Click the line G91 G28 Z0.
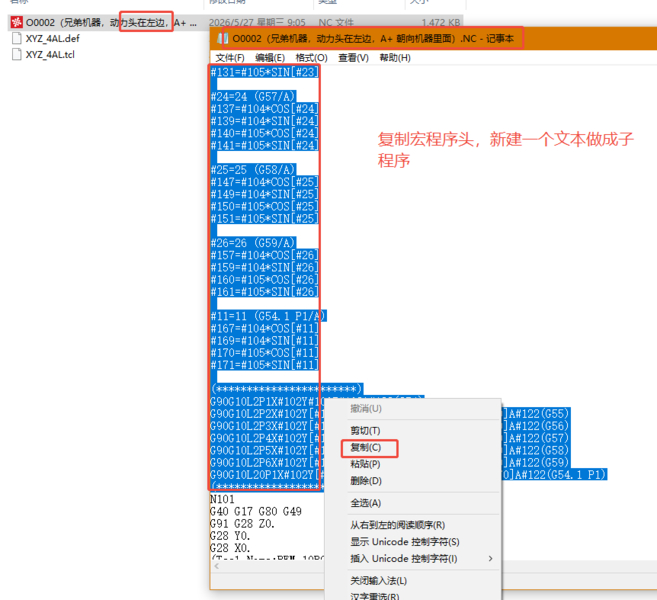 [x=242, y=523]
